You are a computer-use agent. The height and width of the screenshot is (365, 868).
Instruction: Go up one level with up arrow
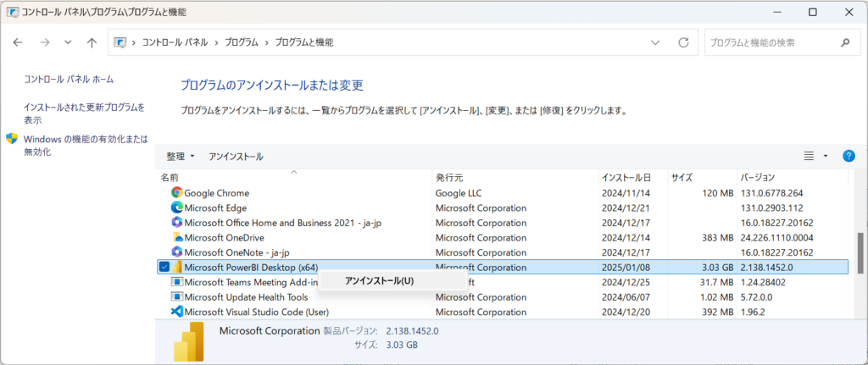[92, 42]
